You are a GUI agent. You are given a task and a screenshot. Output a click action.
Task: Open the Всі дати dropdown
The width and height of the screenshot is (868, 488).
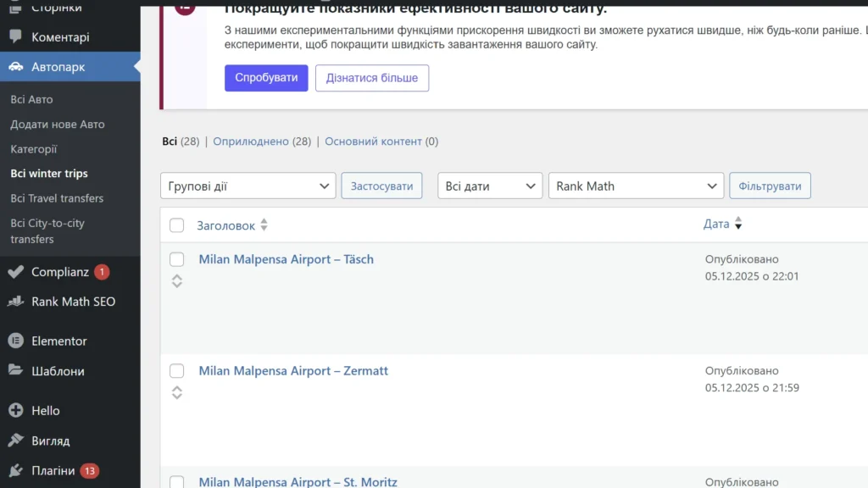(490, 186)
